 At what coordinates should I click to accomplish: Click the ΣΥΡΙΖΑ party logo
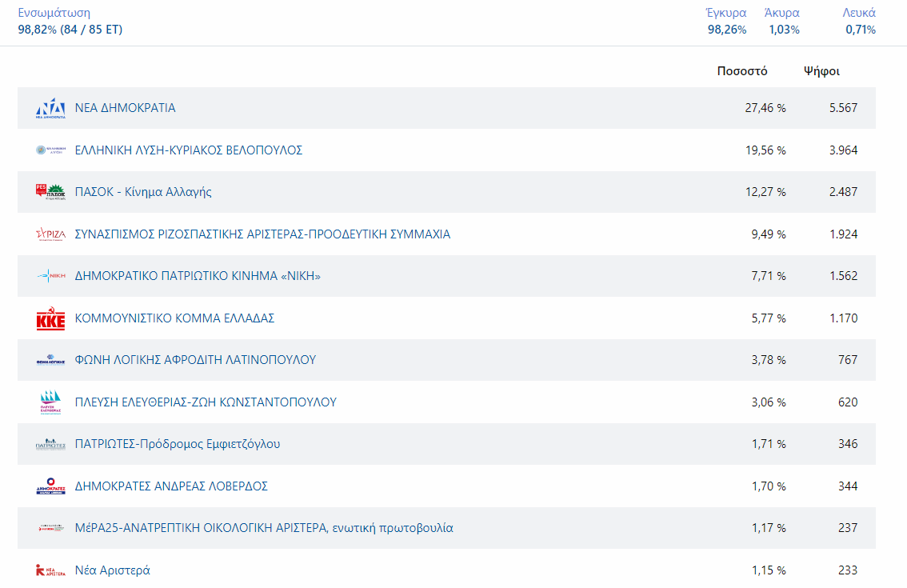point(50,234)
